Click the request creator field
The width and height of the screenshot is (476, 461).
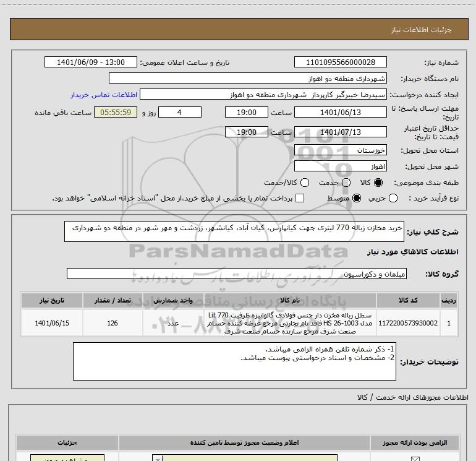(x=263, y=95)
